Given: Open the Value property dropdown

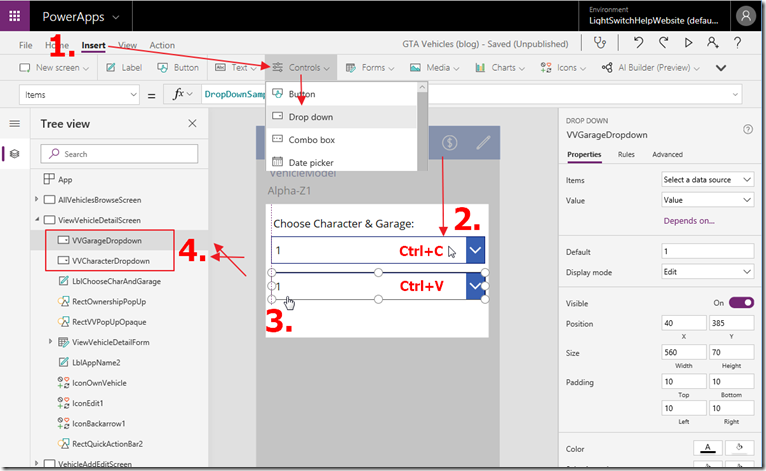Looking at the screenshot, I should 707,200.
